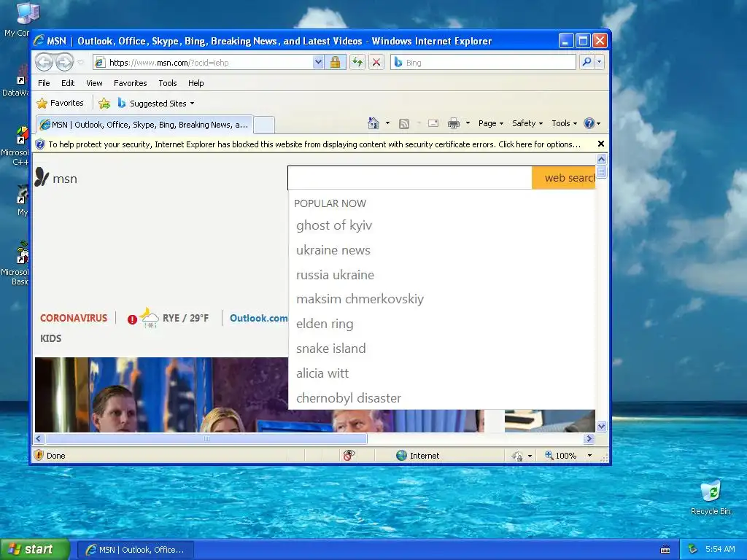Viewport: 747px width, 560px height.
Task: Open the File menu
Action: (44, 83)
